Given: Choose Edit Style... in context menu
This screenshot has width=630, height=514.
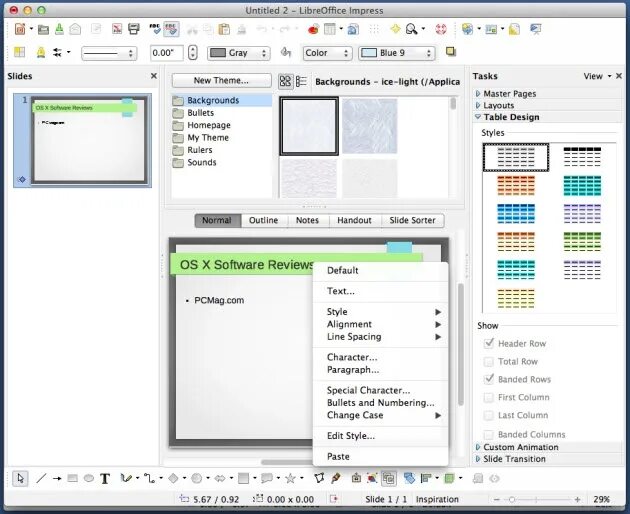Looking at the screenshot, I should [x=380, y=436].
